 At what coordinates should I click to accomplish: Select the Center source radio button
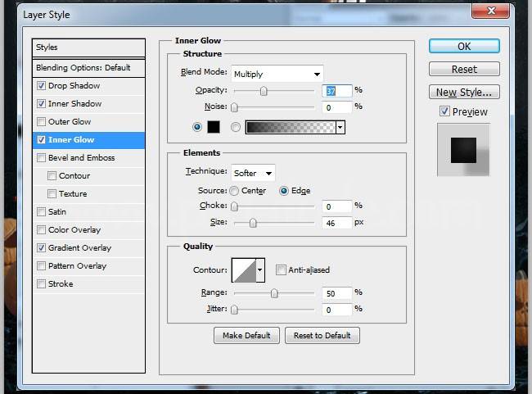click(234, 191)
